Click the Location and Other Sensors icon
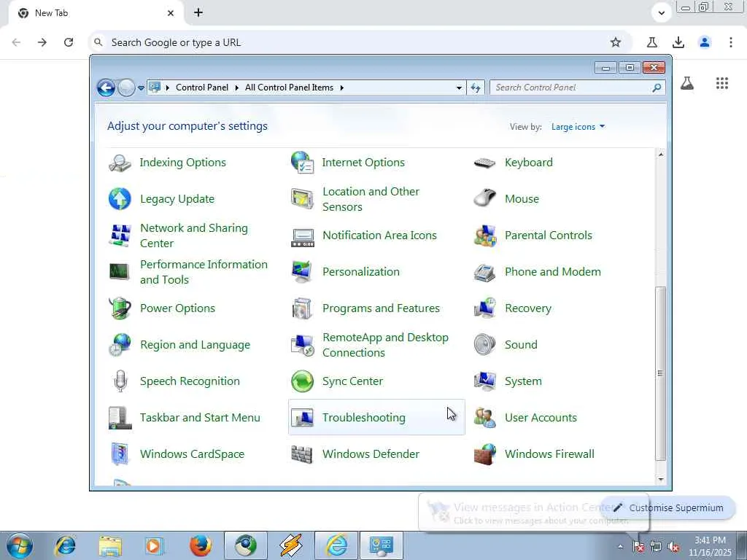747x560 pixels. (302, 199)
